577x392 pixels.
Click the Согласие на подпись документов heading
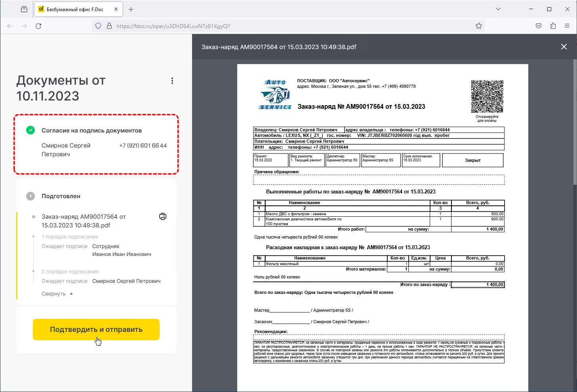pyautogui.click(x=91, y=131)
